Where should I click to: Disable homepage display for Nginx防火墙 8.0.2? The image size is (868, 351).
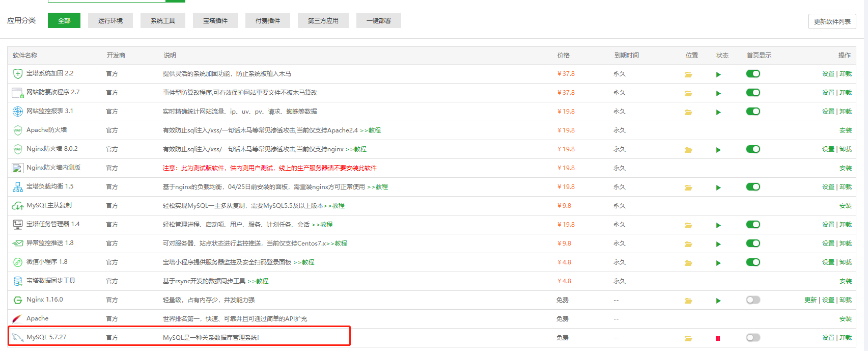point(753,149)
